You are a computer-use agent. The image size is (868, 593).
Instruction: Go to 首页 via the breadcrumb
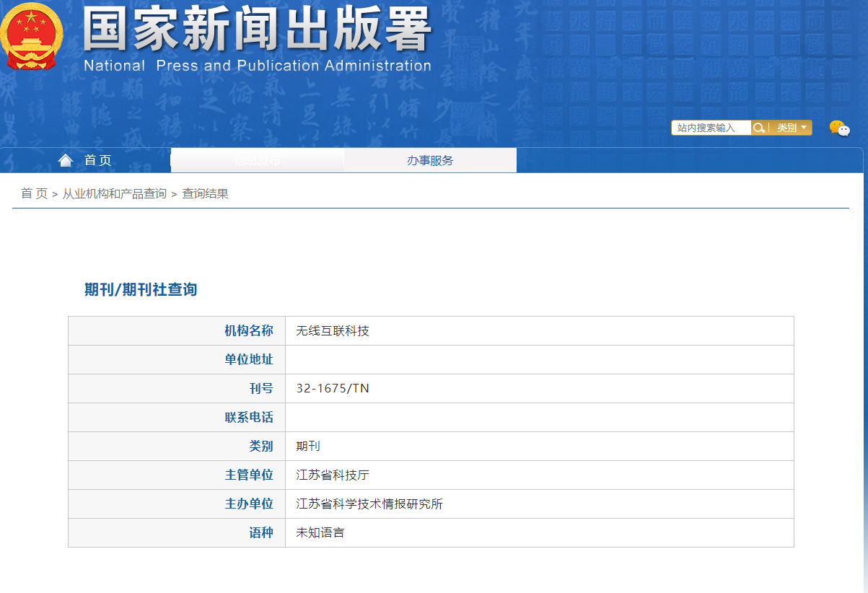click(x=34, y=193)
